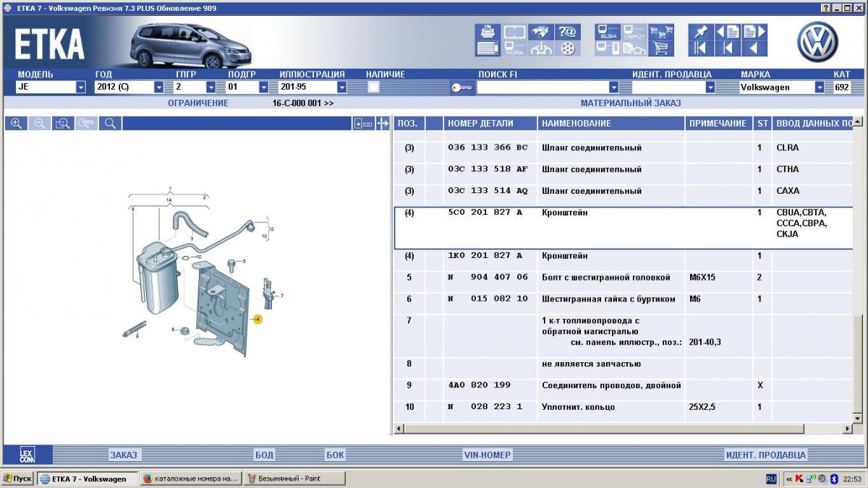Click the НОМЕР ДЕТАЛИ column header
The height and width of the screenshot is (488, 868).
pyautogui.click(x=491, y=124)
